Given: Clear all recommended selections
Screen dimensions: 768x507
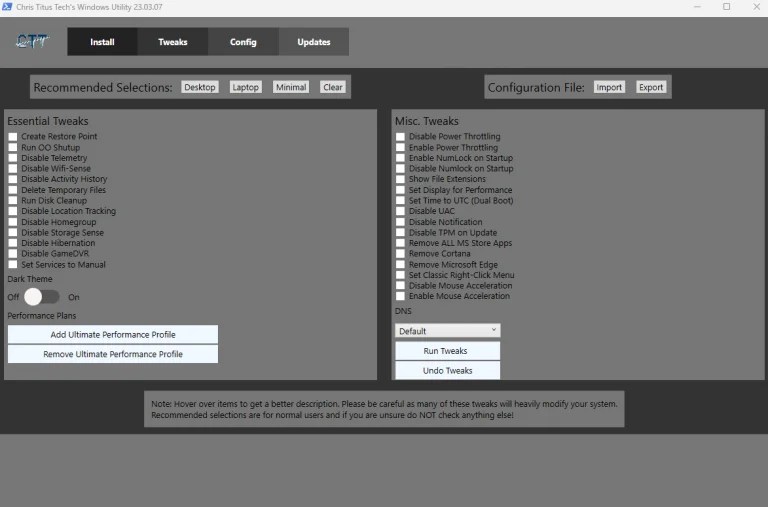Looking at the screenshot, I should pos(333,87).
